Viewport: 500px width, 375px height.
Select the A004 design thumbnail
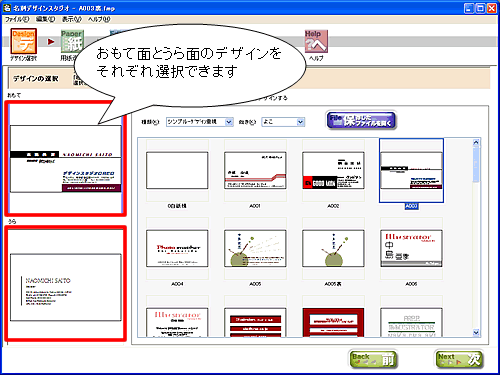pyautogui.click(x=177, y=248)
